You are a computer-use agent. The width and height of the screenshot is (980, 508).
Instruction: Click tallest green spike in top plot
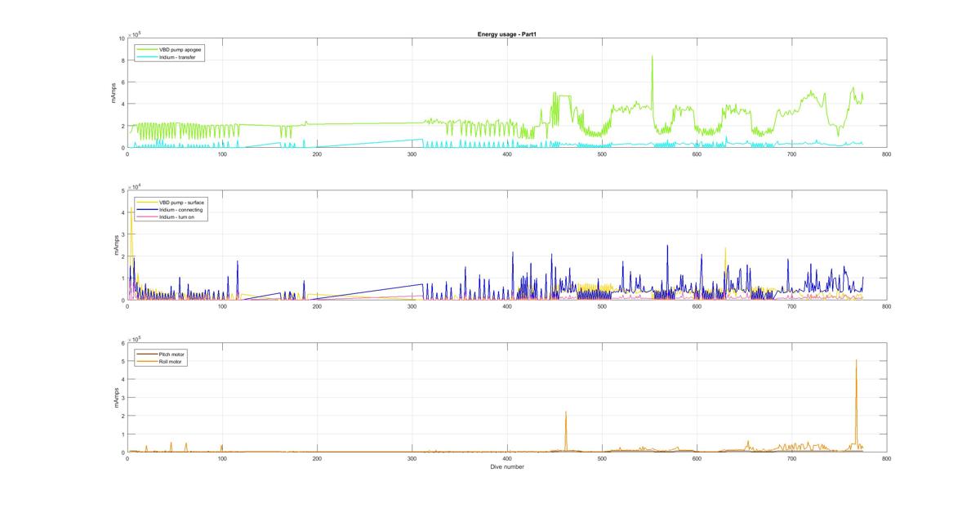[652, 59]
